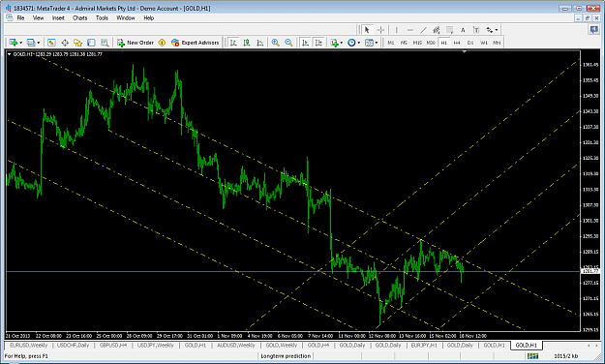Open the Navigator panel star-folder icon
This screenshot has width=605, height=364.
(78, 43)
